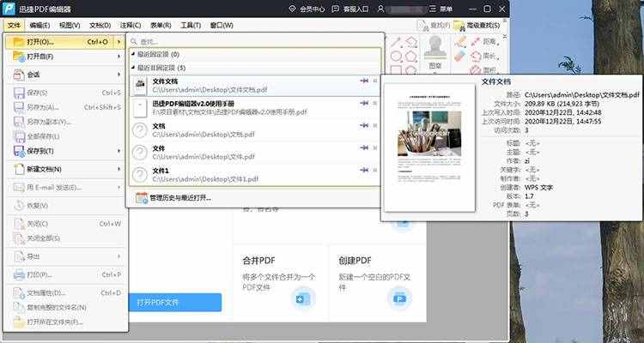Click the 迅捷PDF编辑器 app logo

(9, 9)
